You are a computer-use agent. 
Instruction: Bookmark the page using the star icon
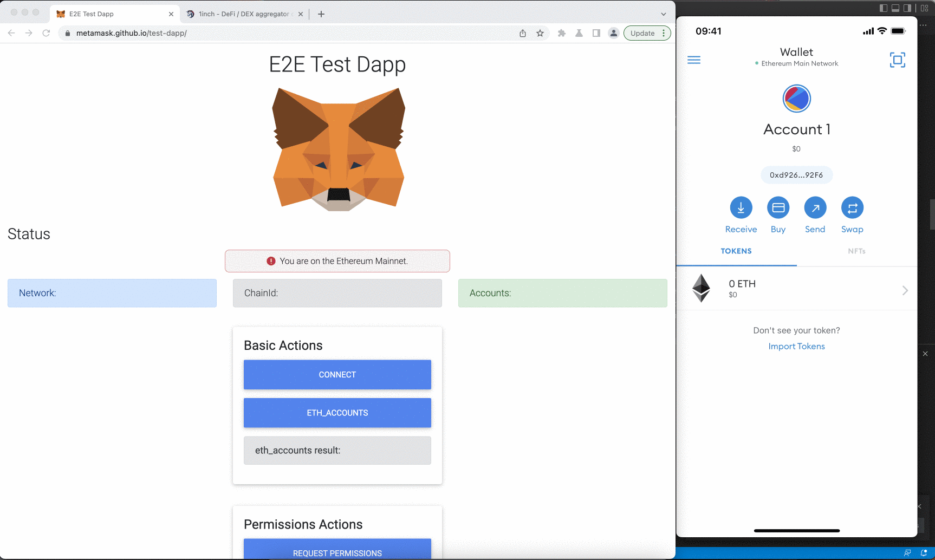click(540, 33)
